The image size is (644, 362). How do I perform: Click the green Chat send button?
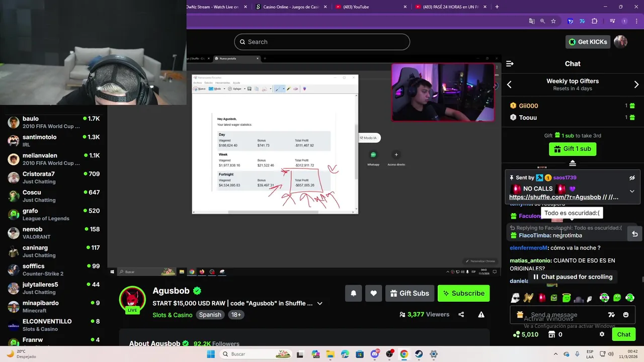624,334
